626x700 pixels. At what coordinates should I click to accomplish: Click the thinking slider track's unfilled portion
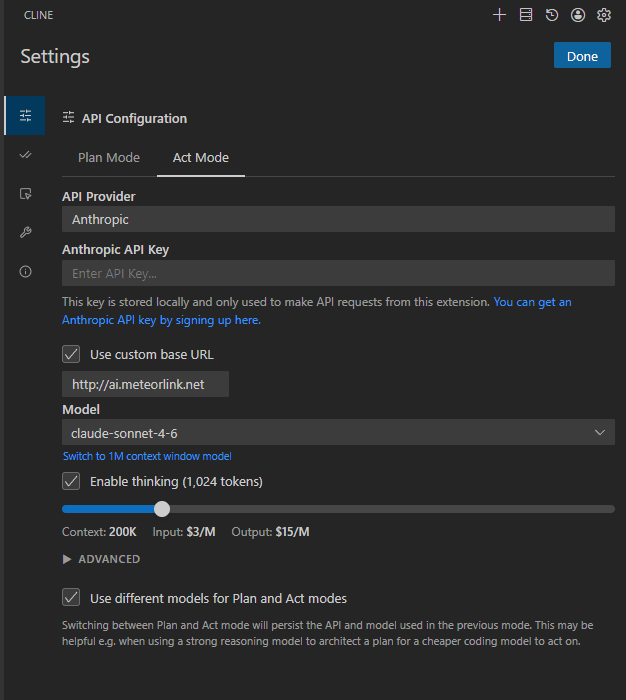coord(392,509)
